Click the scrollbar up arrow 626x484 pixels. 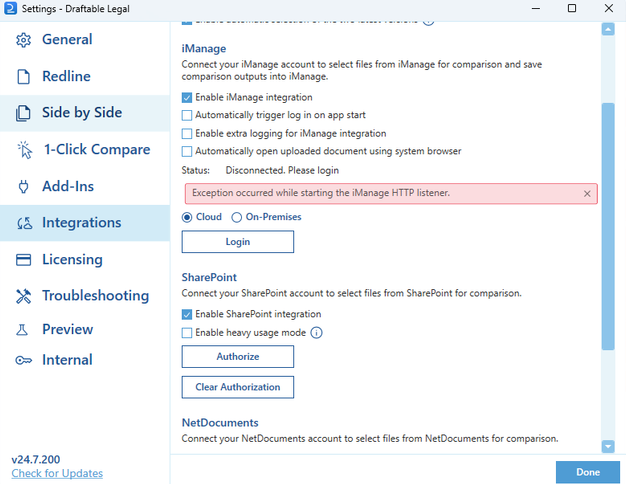pyautogui.click(x=608, y=29)
